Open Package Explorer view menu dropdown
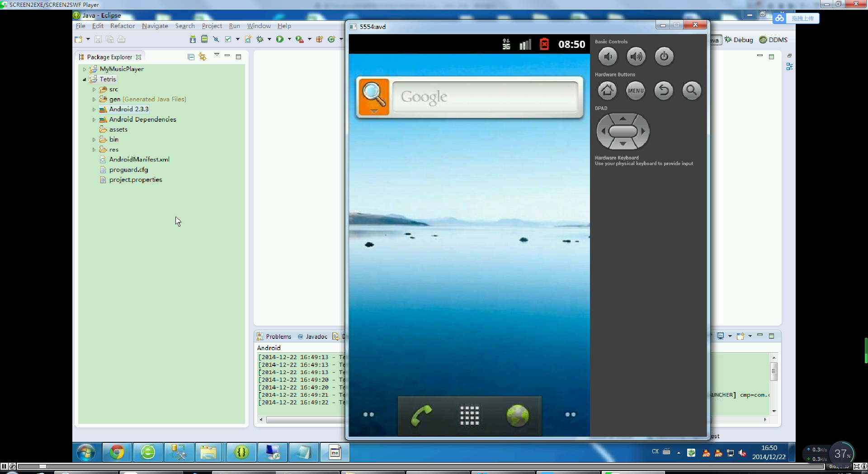Viewport: 868px width, 474px height. pyautogui.click(x=217, y=55)
